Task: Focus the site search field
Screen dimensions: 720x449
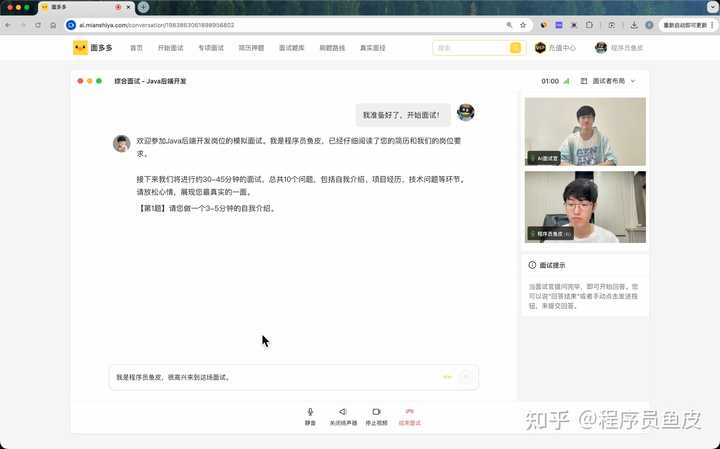Action: [471, 48]
